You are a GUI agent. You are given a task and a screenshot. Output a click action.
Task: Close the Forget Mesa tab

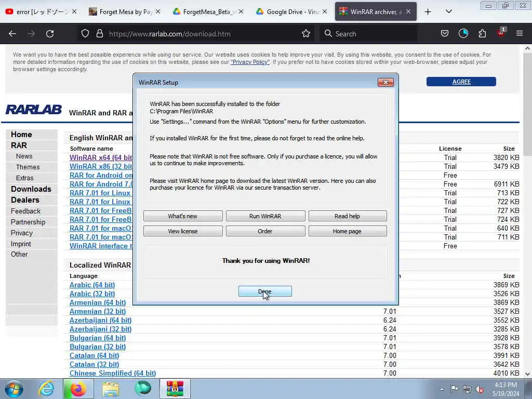158,12
